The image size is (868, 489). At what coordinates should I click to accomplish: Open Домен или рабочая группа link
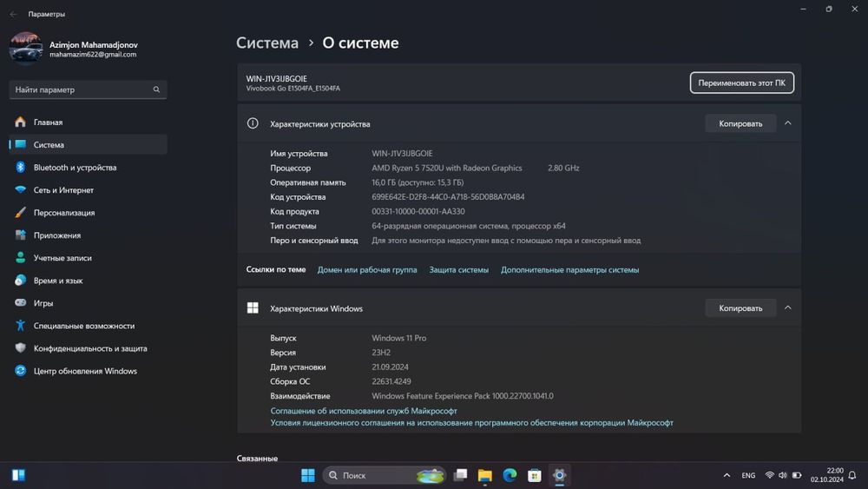pyautogui.click(x=367, y=270)
